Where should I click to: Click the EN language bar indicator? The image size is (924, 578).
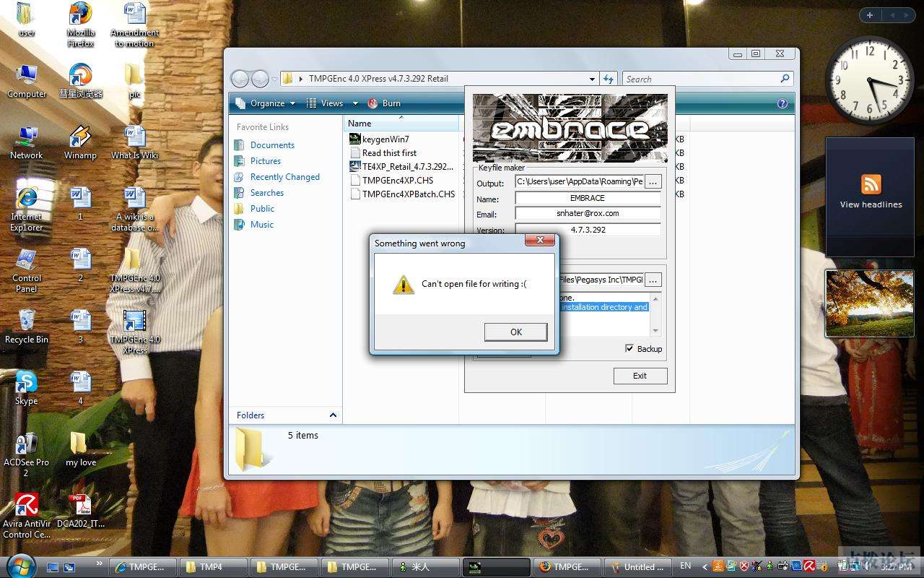pos(685,566)
